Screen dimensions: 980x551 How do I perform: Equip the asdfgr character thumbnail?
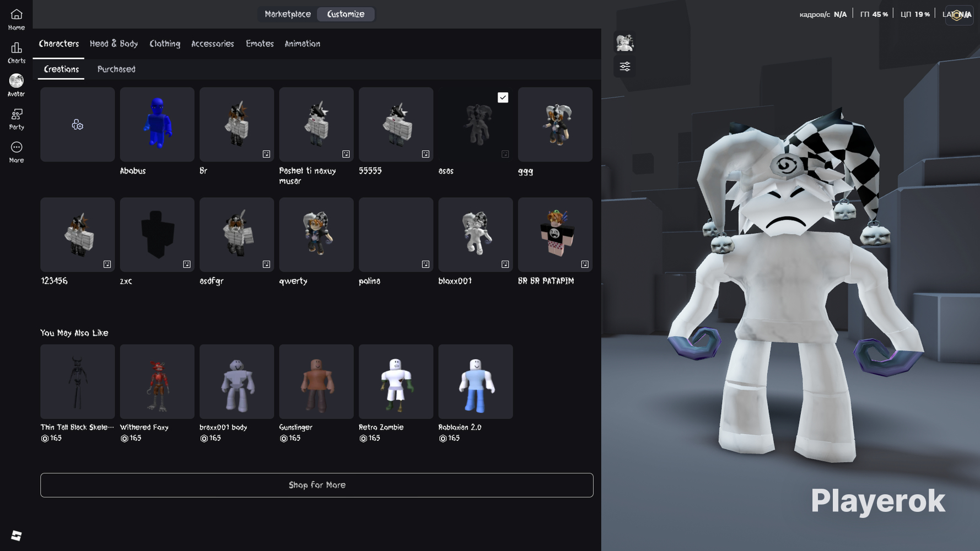[237, 235]
